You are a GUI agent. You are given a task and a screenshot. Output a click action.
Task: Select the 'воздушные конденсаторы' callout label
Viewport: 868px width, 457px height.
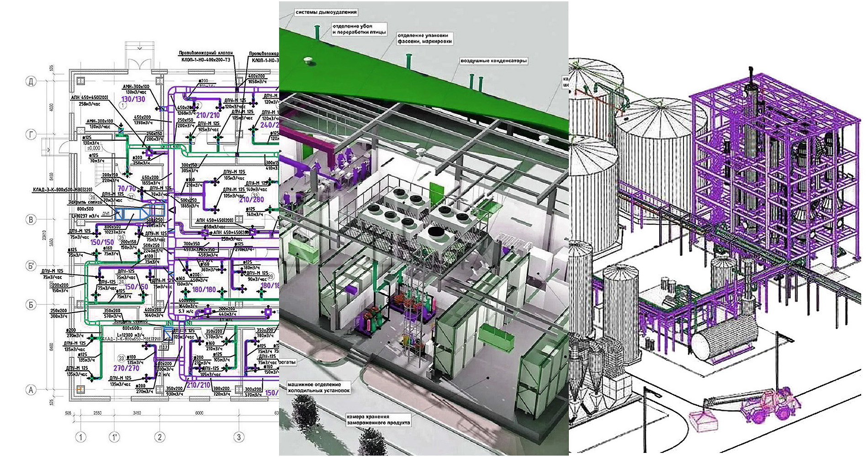coord(493,61)
